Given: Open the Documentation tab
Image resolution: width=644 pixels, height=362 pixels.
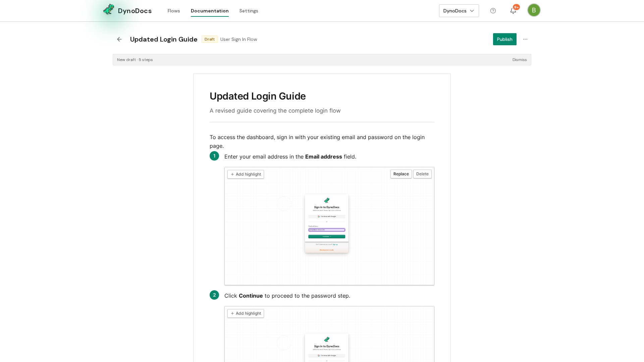Looking at the screenshot, I should (x=210, y=11).
